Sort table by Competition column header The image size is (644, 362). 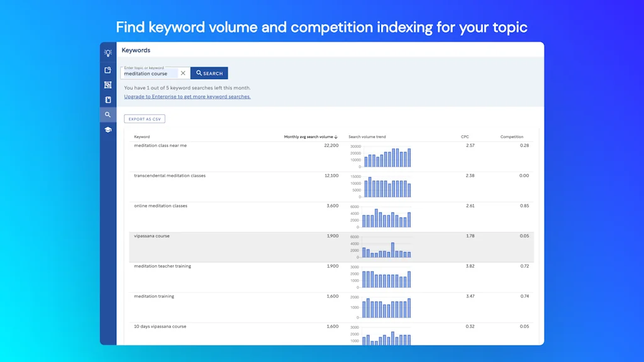point(511,137)
